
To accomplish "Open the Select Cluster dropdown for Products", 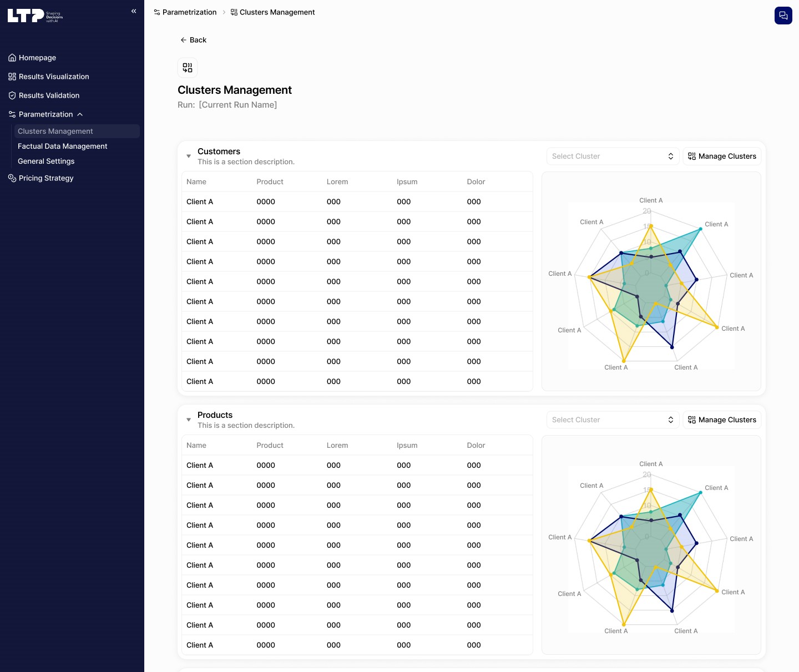I will pos(612,420).
